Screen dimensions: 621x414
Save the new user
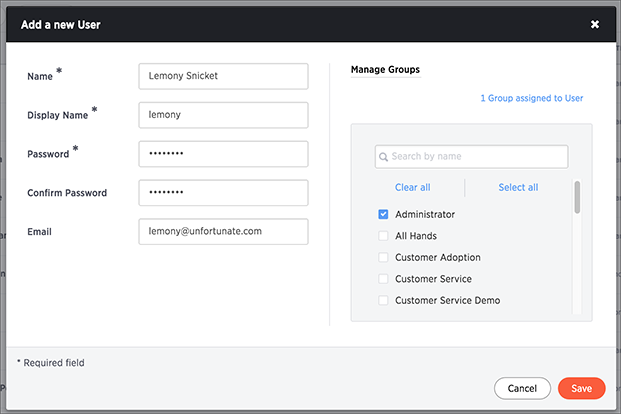point(581,388)
